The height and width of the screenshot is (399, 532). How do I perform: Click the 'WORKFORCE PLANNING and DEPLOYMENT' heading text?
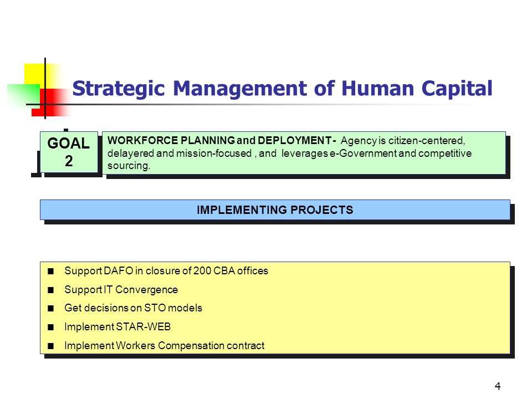click(x=219, y=140)
